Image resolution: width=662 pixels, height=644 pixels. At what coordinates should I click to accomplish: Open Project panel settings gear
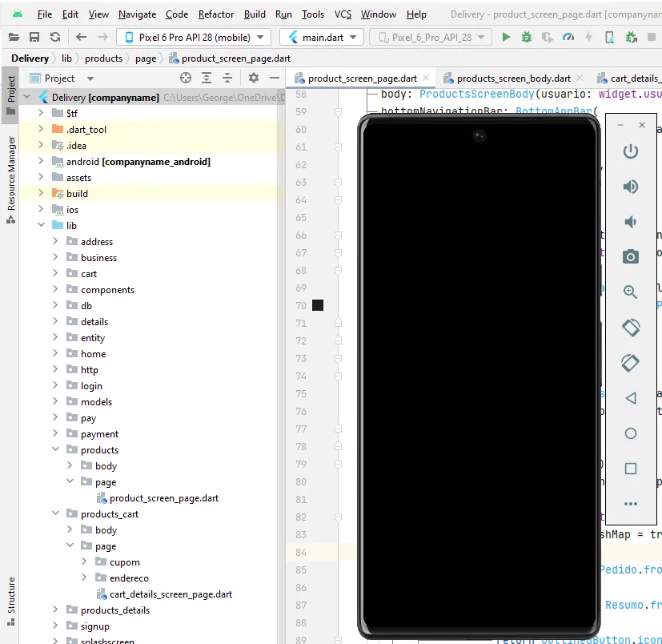coord(254,78)
